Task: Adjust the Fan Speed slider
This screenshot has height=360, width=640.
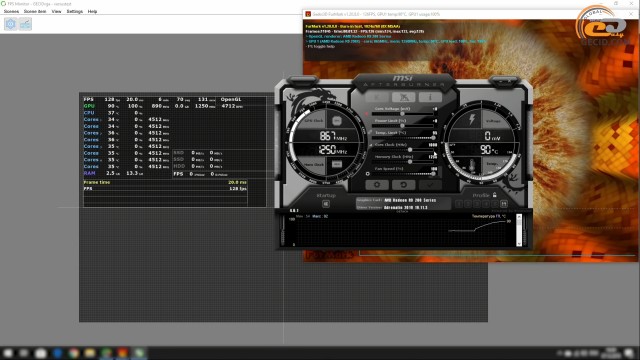Action: pos(402,173)
